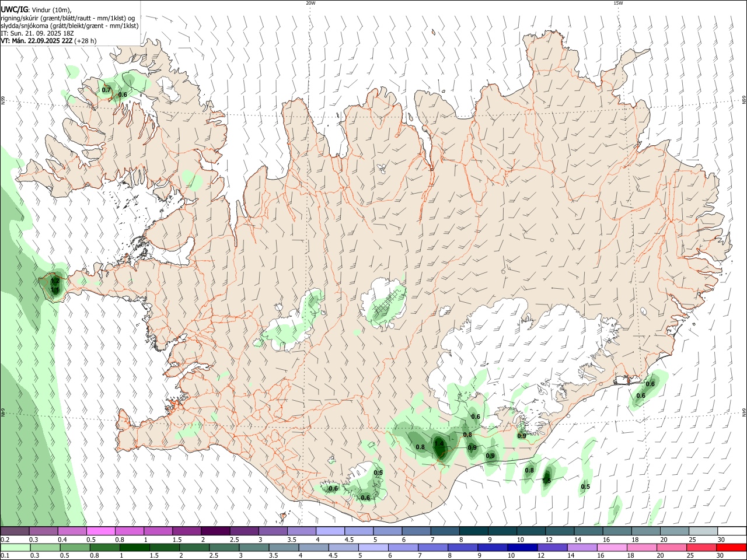The width and height of the screenshot is (747, 560).
Task: Select the pale grey snow swatch labeled 25
Action: (x=702, y=531)
